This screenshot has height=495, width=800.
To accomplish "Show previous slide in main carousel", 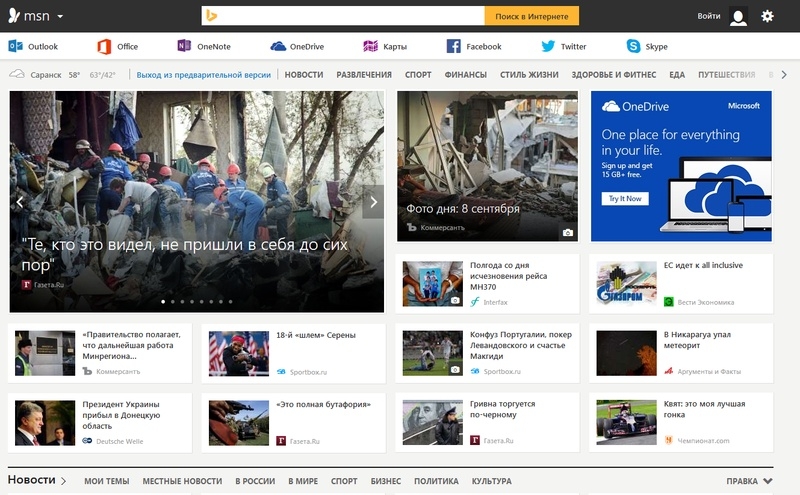I will click(20, 202).
